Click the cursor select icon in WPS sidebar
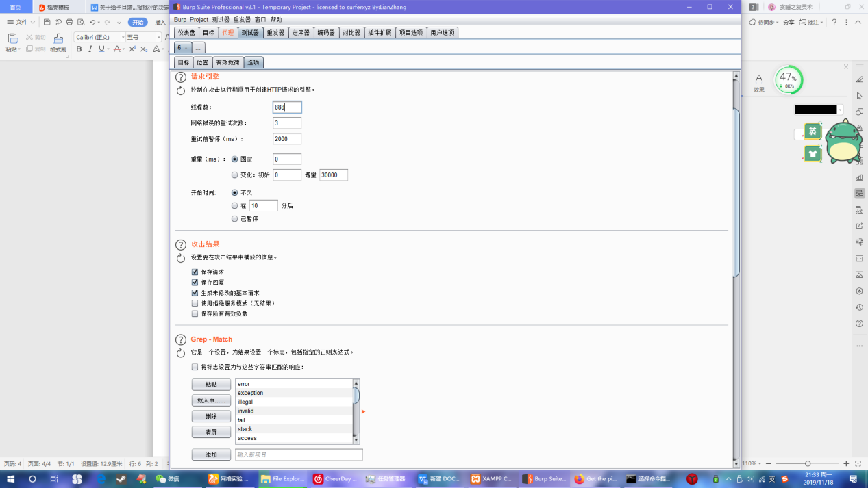 click(859, 96)
